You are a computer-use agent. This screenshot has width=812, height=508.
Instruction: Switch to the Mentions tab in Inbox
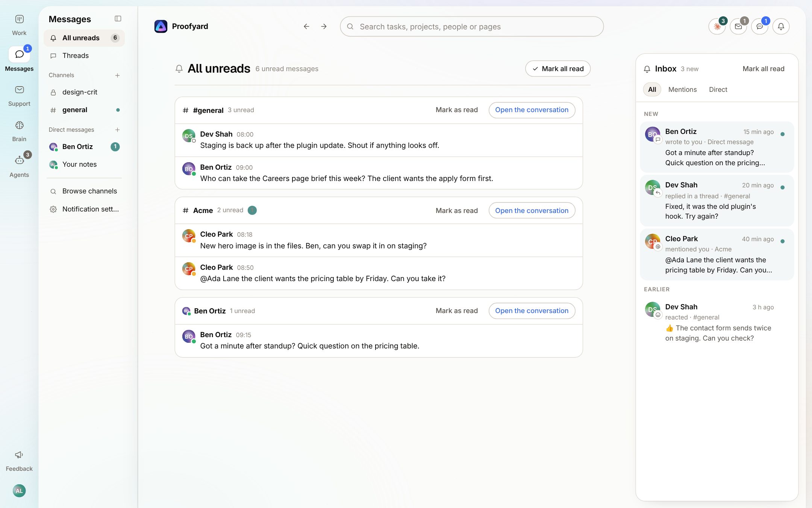(x=682, y=90)
